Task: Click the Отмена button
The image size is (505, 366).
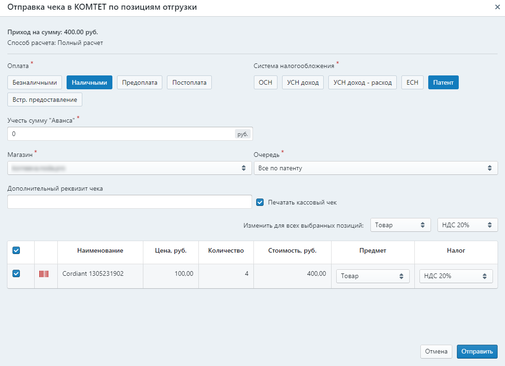Action: point(436,351)
